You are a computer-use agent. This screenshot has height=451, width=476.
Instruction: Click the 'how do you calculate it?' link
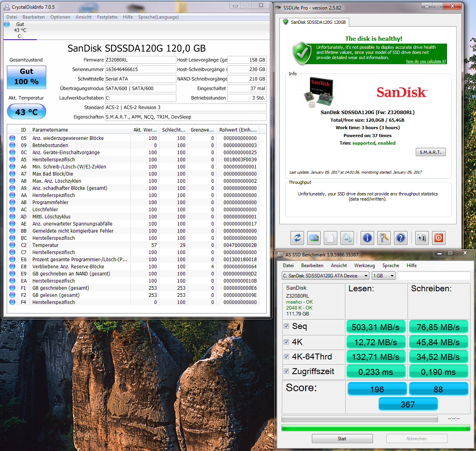tap(426, 61)
